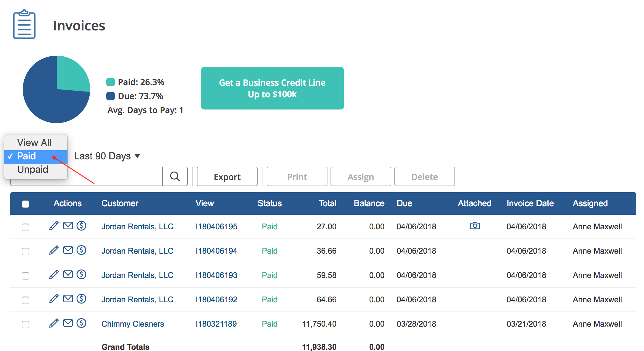Click the envelope email icon for invoice I180406192
The height and width of the screenshot is (351, 644).
pyautogui.click(x=68, y=299)
